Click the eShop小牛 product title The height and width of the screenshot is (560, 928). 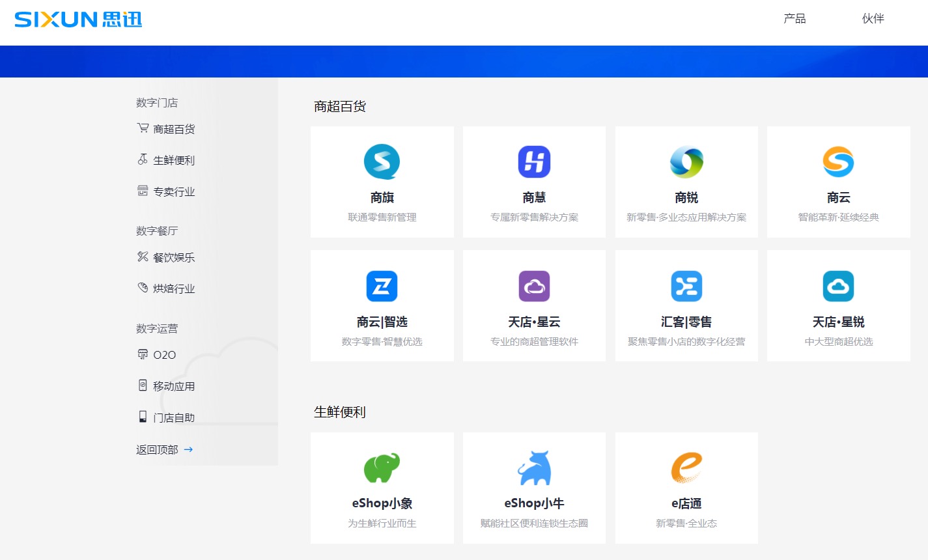click(x=534, y=503)
